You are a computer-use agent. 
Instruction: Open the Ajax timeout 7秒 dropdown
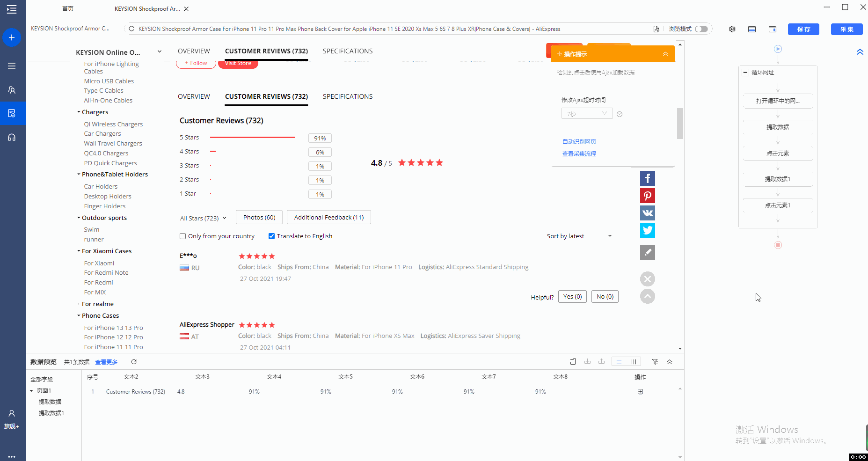pos(587,114)
